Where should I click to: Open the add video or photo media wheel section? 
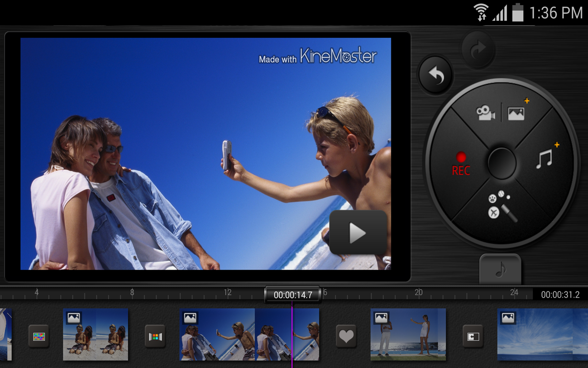(x=501, y=111)
